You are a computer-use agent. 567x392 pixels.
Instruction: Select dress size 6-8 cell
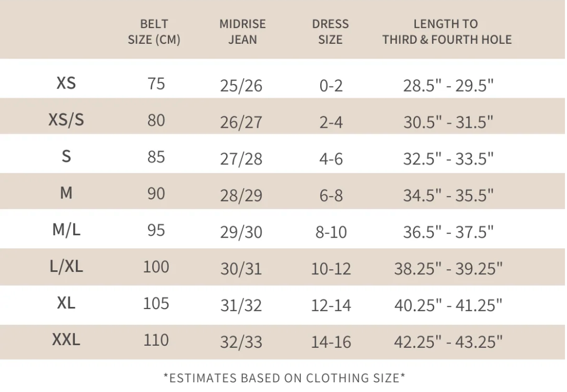[331, 195]
